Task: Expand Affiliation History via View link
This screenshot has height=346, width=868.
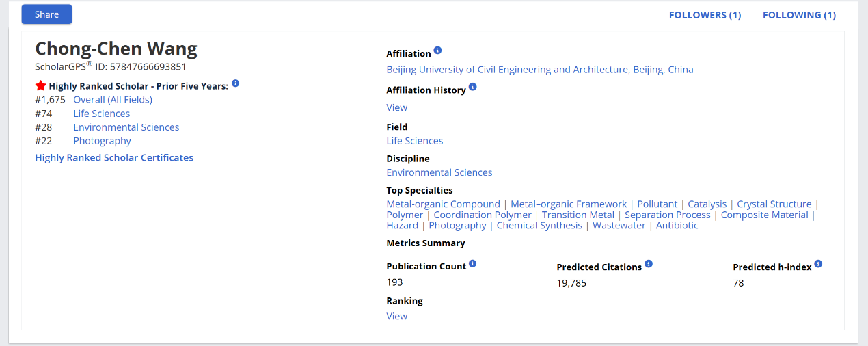Action: 396,107
